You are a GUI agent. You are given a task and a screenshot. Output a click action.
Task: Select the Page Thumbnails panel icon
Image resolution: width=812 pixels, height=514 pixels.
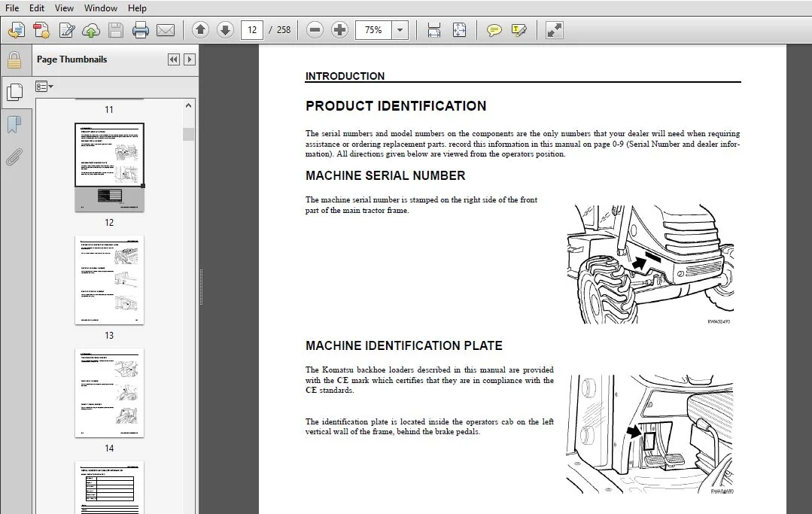(x=15, y=92)
